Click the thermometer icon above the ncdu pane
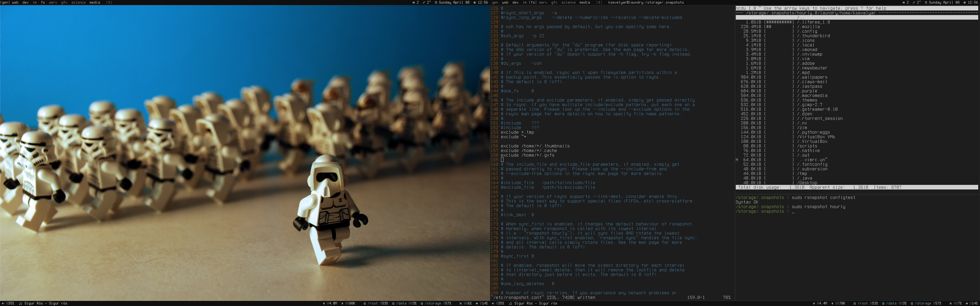Image resolution: width=980 pixels, height=306 pixels. (x=914, y=2)
